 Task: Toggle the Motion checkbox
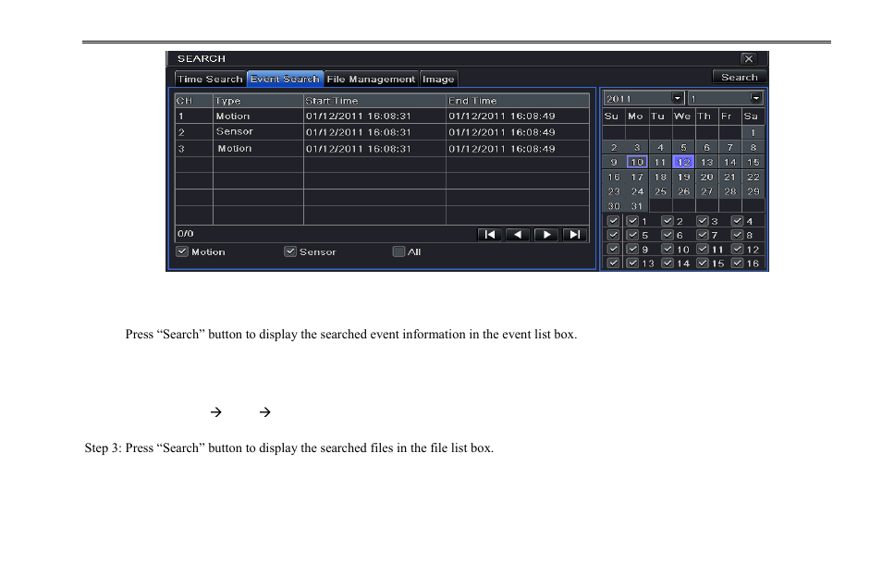click(x=182, y=251)
